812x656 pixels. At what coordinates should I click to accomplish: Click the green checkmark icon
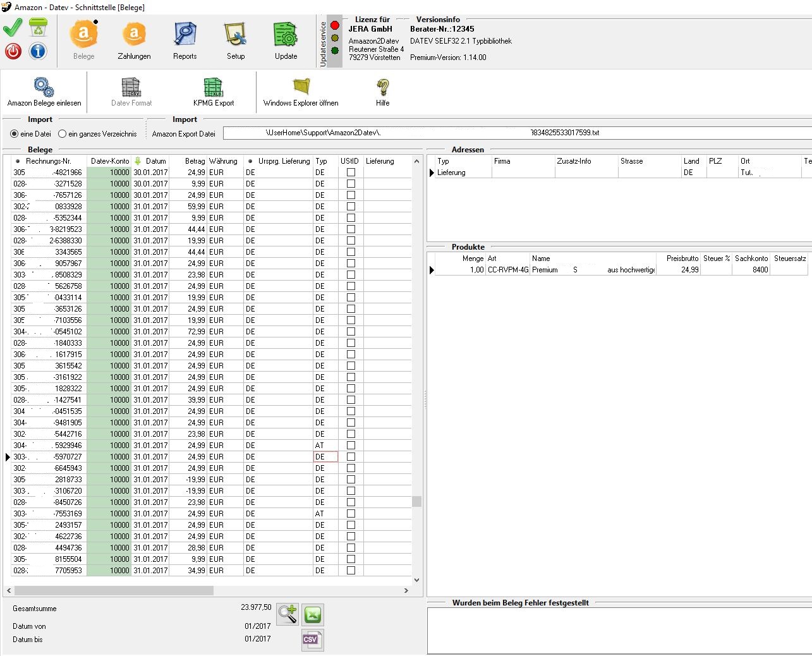13,28
